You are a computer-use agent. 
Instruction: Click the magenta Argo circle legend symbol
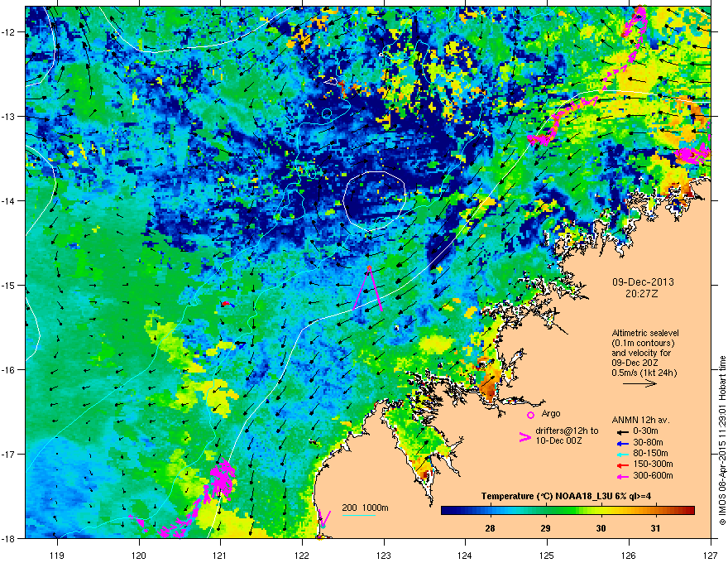click(x=530, y=415)
